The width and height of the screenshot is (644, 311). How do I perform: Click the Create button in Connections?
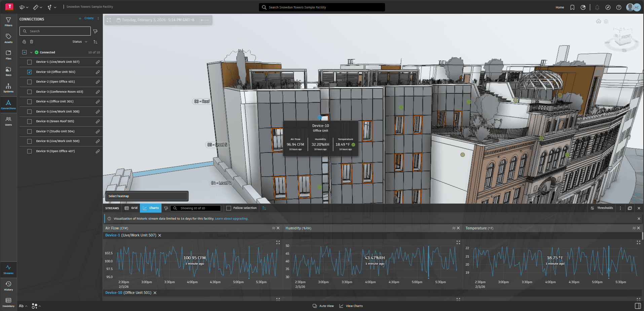86,18
